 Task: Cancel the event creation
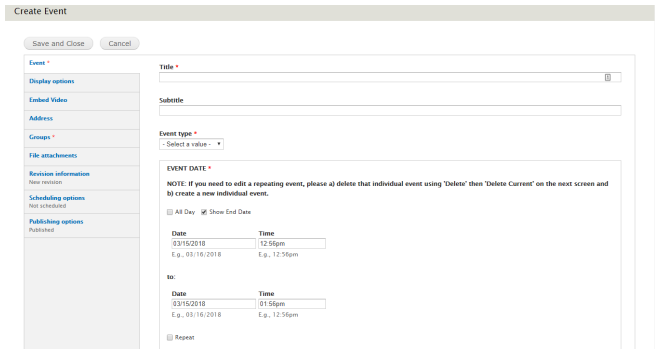[x=120, y=44]
